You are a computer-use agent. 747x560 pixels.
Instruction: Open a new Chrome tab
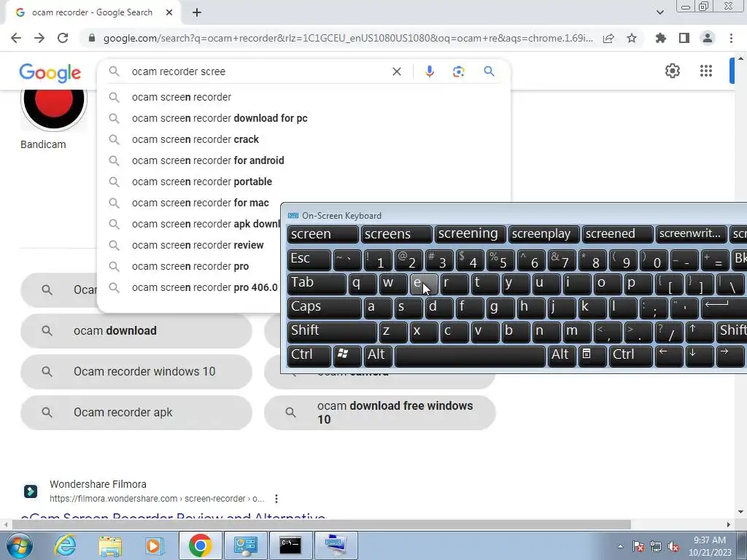(x=197, y=12)
